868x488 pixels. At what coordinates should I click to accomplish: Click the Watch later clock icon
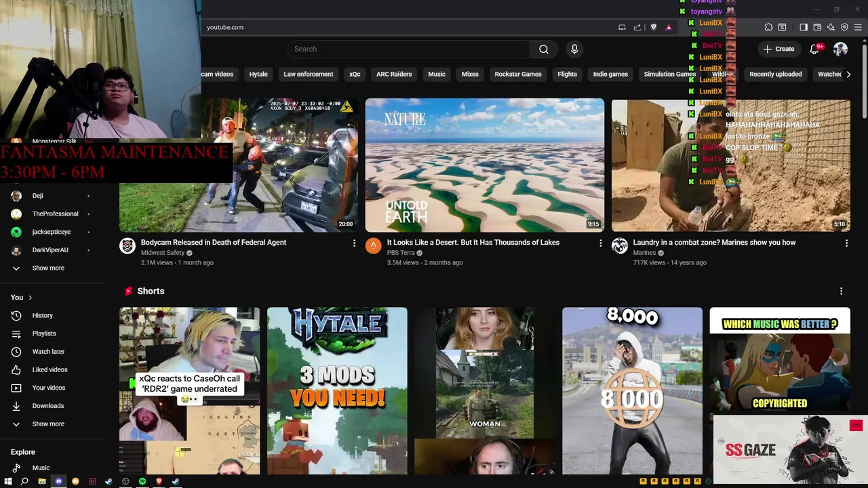coord(16,352)
